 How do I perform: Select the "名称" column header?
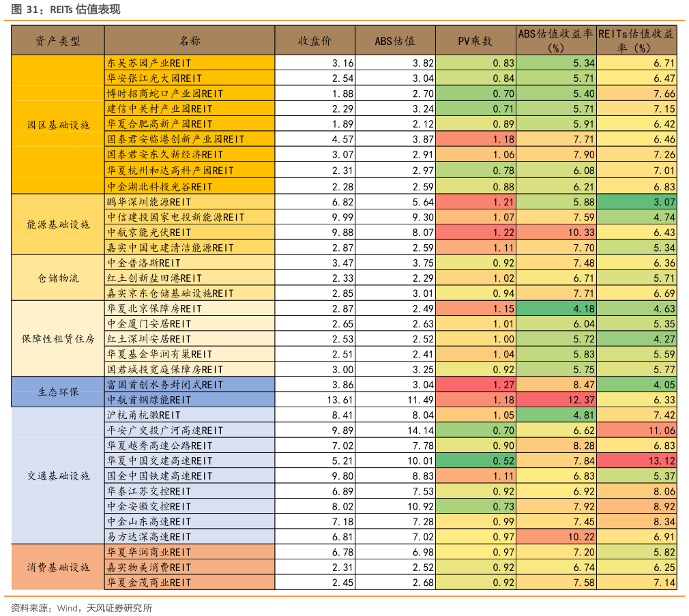(x=190, y=41)
